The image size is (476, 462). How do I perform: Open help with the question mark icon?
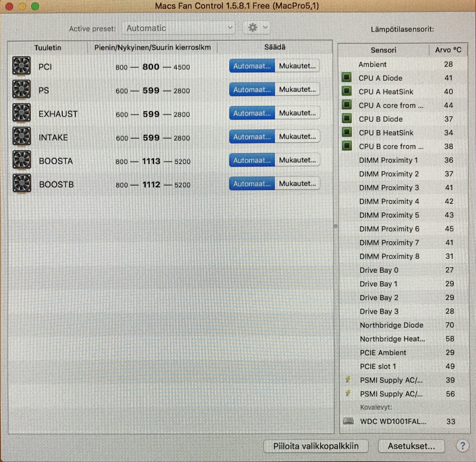point(462,446)
